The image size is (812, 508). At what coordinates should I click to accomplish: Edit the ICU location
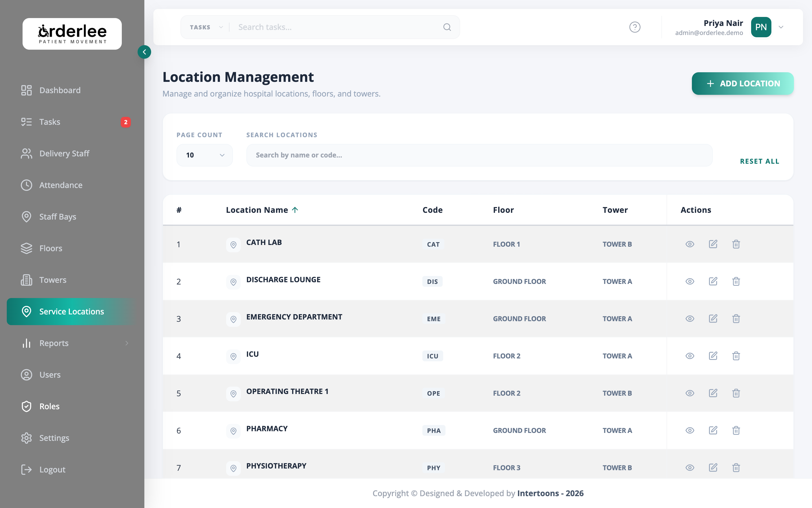pyautogui.click(x=713, y=356)
